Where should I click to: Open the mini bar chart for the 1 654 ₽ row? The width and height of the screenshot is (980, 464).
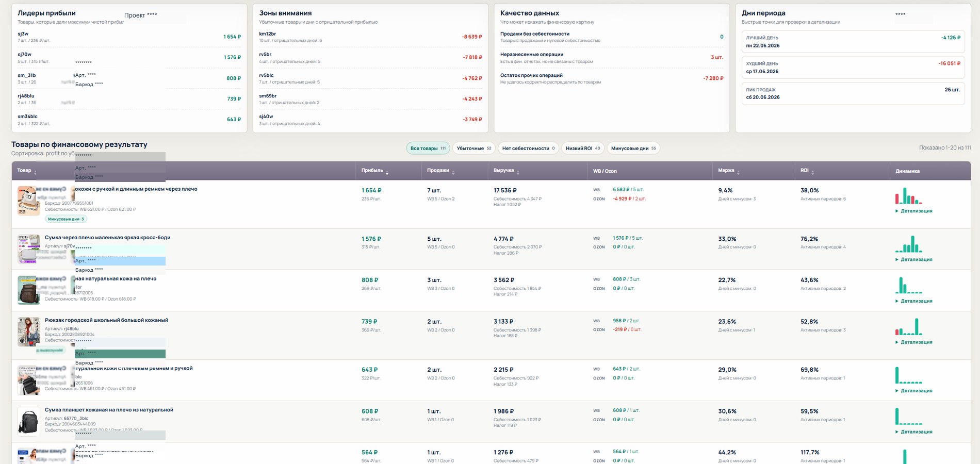click(x=908, y=196)
